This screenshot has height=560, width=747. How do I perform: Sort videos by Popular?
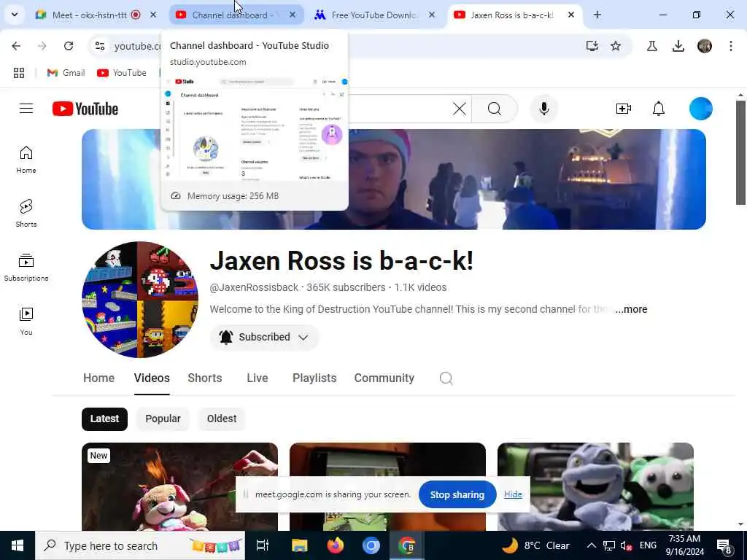pyautogui.click(x=163, y=419)
